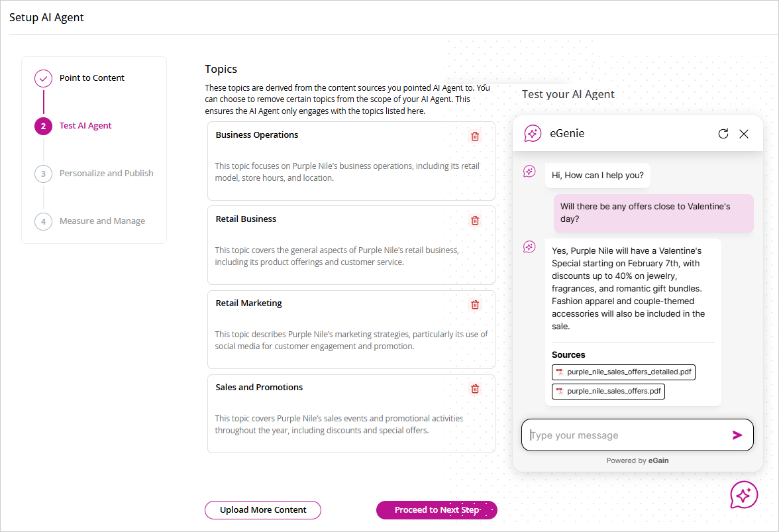
Task: Proceed to Next Step
Action: click(437, 510)
